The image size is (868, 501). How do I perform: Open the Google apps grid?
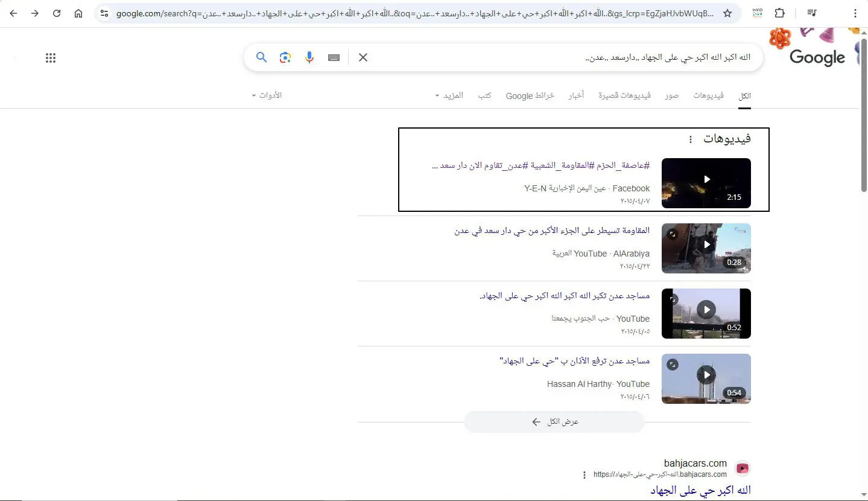point(51,58)
